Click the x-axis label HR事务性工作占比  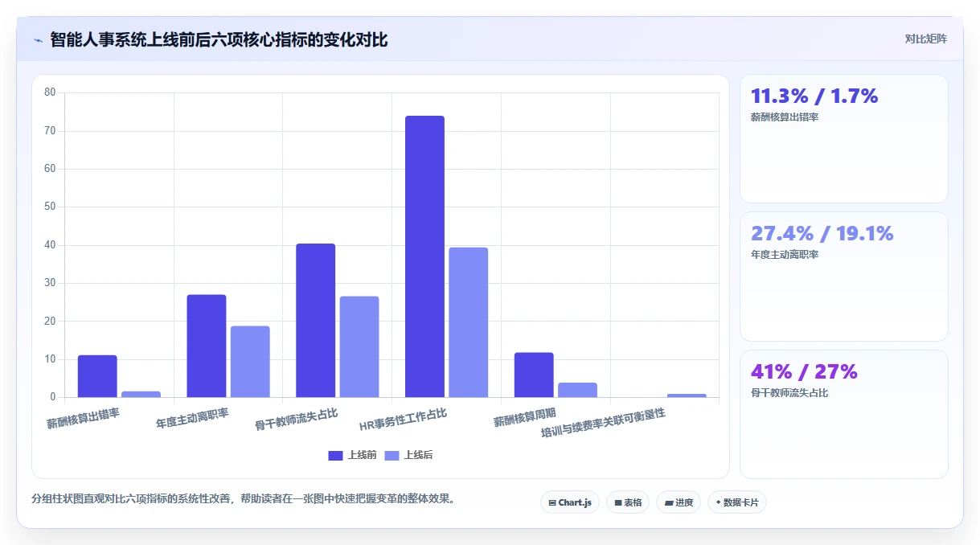click(x=403, y=420)
